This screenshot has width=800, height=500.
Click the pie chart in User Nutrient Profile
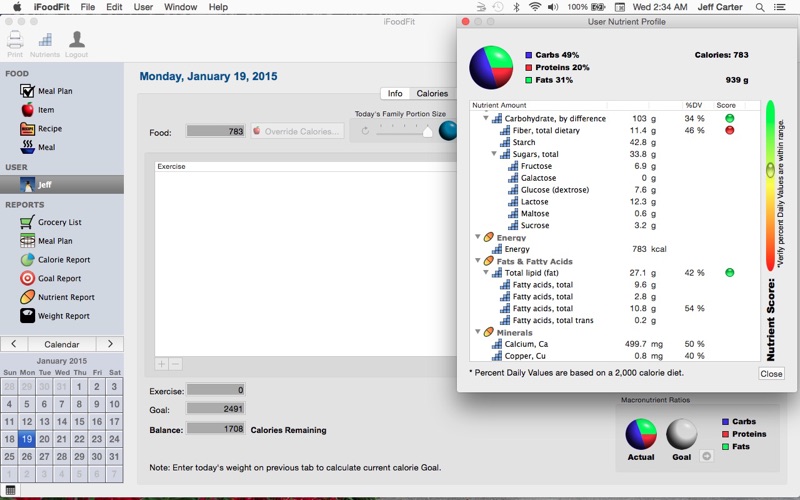[491, 67]
